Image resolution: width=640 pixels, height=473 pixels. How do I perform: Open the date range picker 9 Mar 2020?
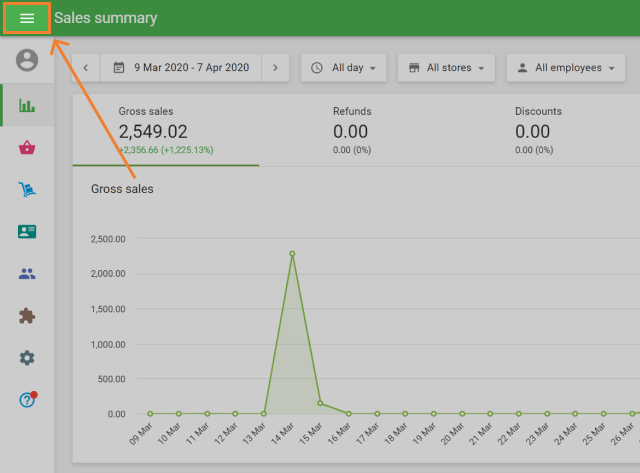(181, 68)
